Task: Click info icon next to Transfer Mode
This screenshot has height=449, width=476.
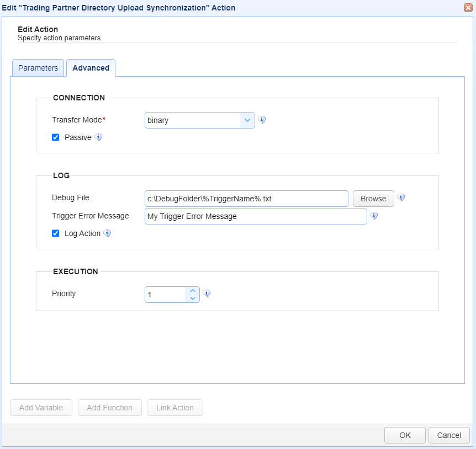Action: point(262,120)
